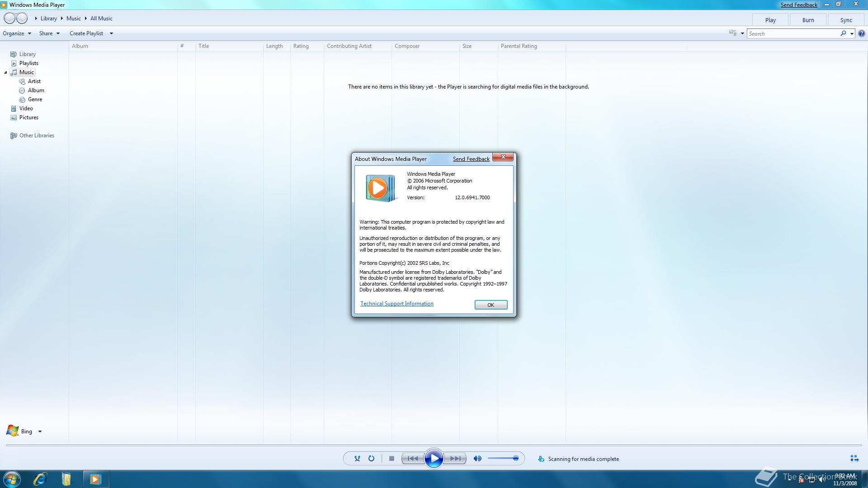Launch Internet Explorer from the taskbar
Screen dimensions: 868x488
click(x=40, y=479)
